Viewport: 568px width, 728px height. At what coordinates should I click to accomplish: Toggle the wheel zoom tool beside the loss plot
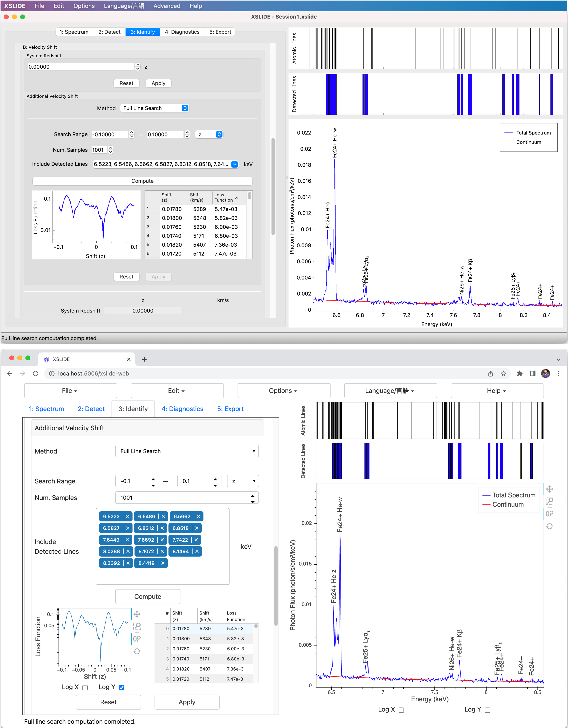pyautogui.click(x=137, y=639)
